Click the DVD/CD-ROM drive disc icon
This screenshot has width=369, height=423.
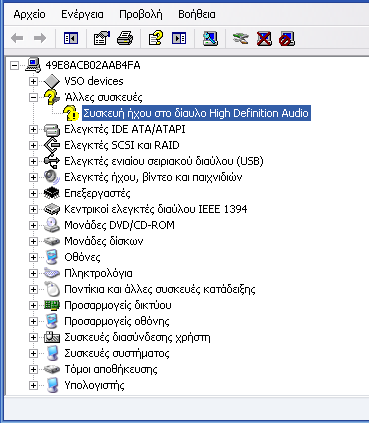click(52, 225)
